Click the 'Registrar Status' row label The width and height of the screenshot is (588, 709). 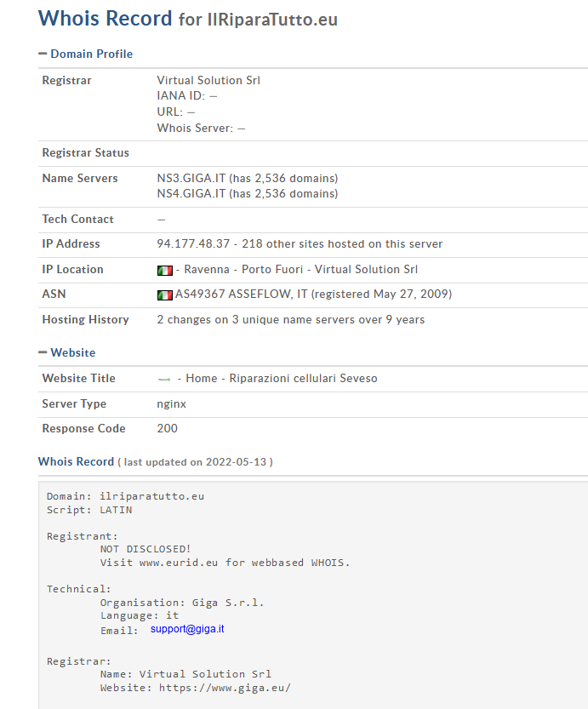click(85, 153)
